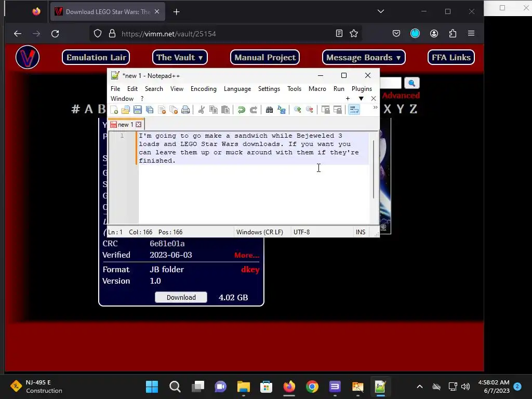The height and width of the screenshot is (399, 532).
Task: Toggle synchronize vertical scrolling icon
Action: point(325,110)
